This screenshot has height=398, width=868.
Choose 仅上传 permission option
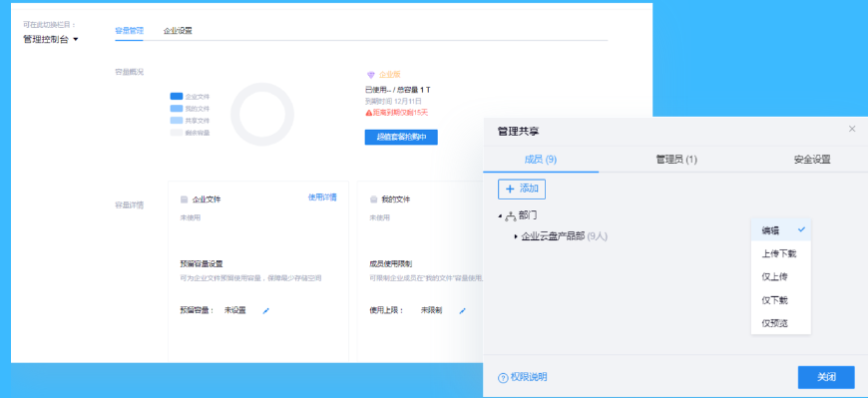(780, 277)
